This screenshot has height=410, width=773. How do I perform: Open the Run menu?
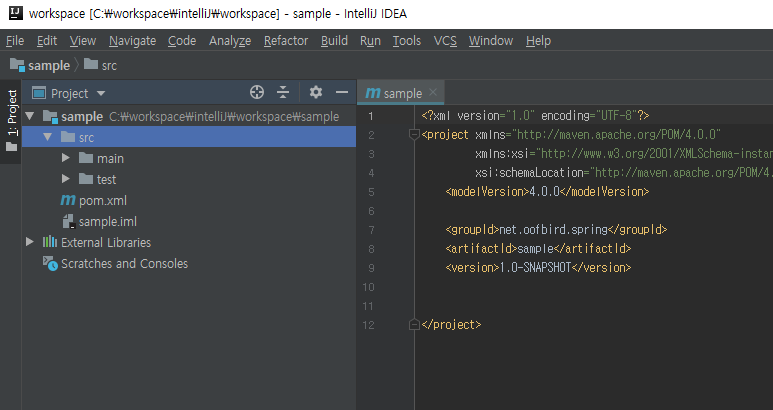pos(370,41)
